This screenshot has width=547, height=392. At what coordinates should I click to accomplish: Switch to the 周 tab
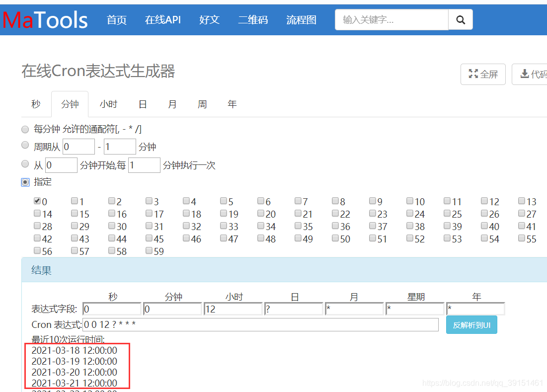tap(202, 104)
